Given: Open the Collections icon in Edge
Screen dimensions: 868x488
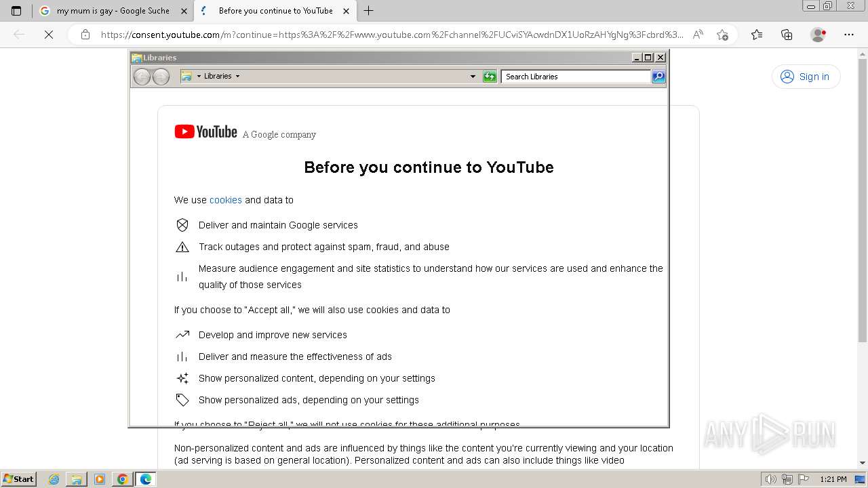Looking at the screenshot, I should point(787,35).
